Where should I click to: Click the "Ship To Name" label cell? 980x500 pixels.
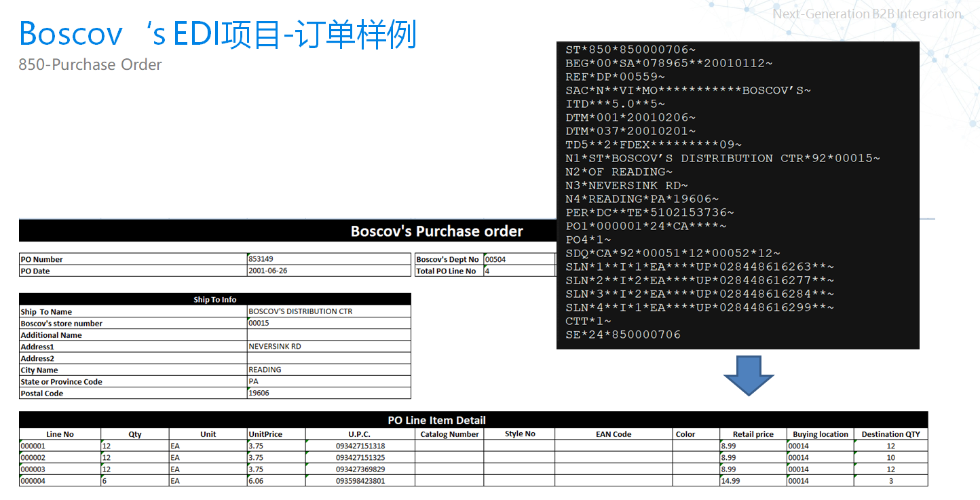133,311
